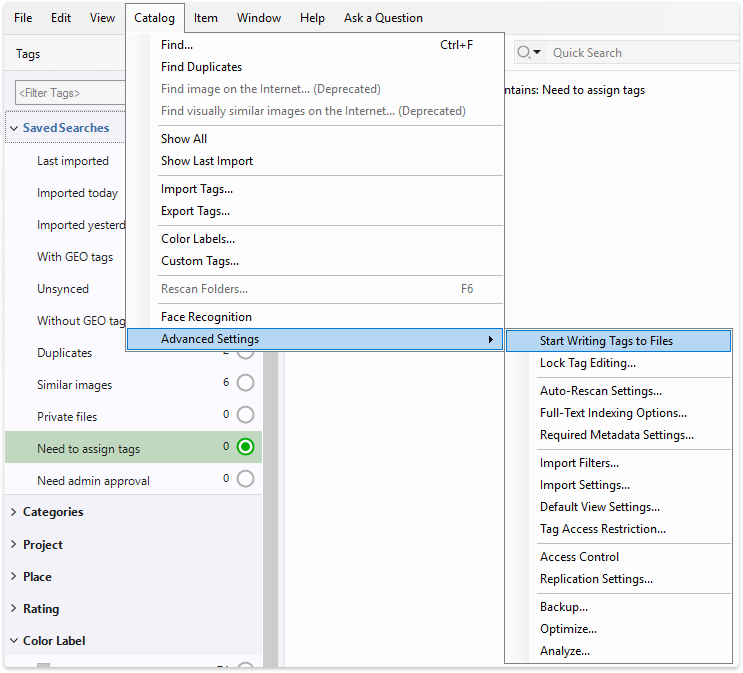This screenshot has height=673, width=743.
Task: Click the Filter Tags input box
Action: point(68,93)
